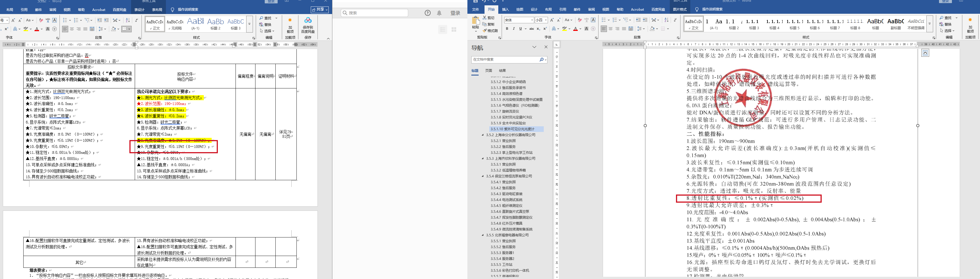
Task: Toggle superscript in 投标文件 window
Action: (x=545, y=29)
